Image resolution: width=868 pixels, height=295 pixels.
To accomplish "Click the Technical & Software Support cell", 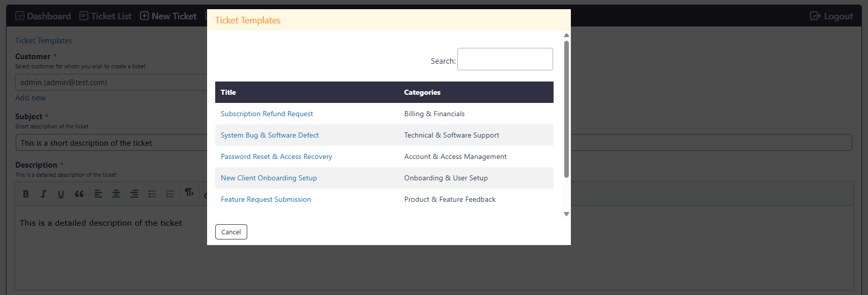I will [476, 135].
